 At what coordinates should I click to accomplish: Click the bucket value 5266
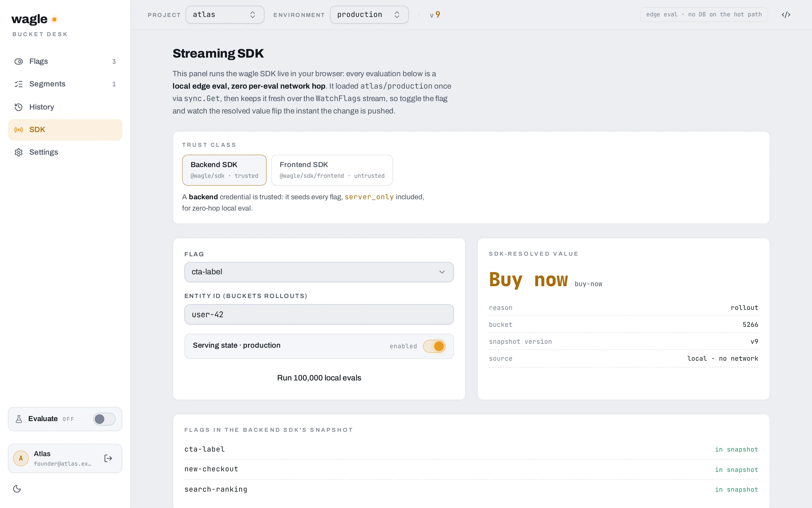click(x=750, y=325)
